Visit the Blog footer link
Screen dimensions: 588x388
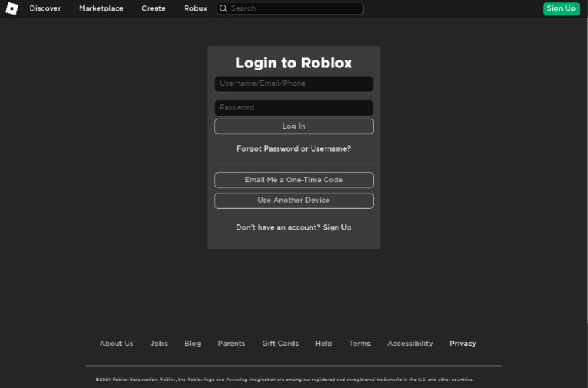[x=192, y=344]
